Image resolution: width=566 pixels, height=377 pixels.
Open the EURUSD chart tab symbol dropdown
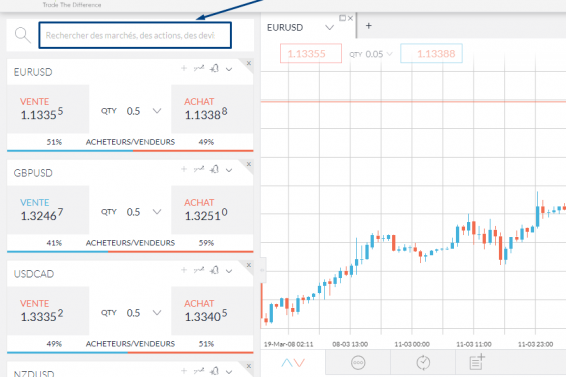point(329,27)
